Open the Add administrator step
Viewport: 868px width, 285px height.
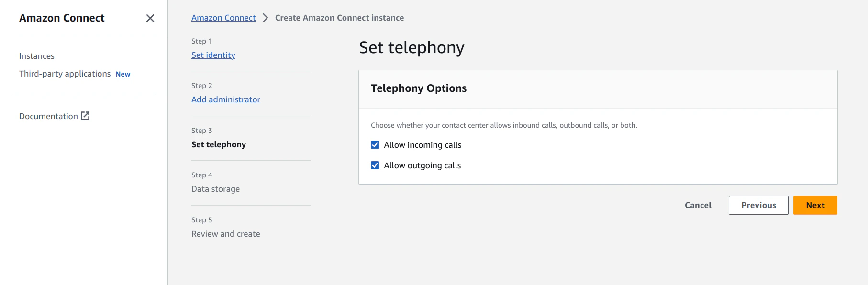225,99
